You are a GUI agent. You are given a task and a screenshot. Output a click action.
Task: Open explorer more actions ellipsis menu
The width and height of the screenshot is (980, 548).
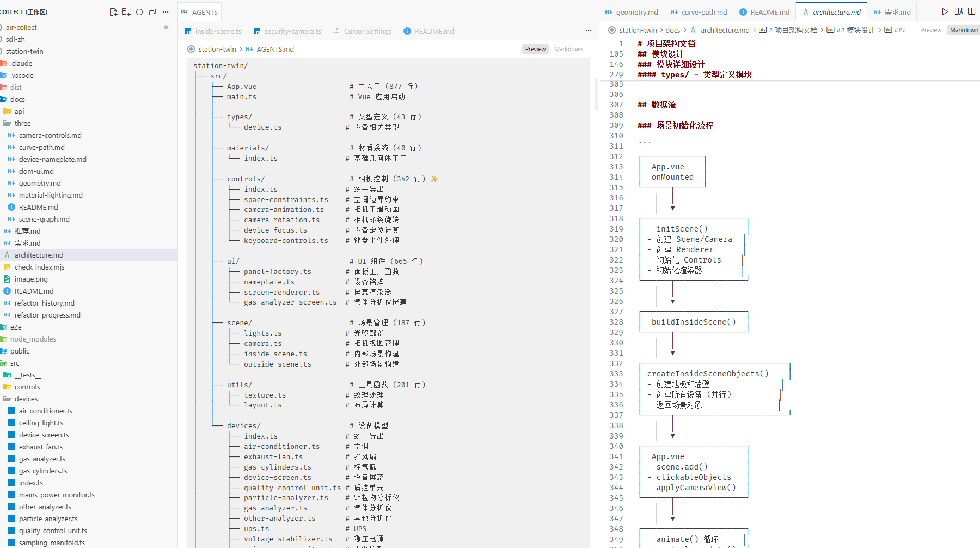(x=166, y=12)
